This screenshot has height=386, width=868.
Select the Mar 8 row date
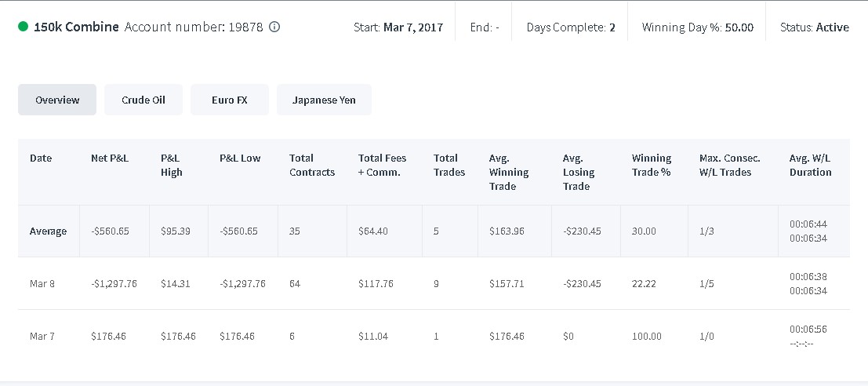pyautogui.click(x=42, y=283)
